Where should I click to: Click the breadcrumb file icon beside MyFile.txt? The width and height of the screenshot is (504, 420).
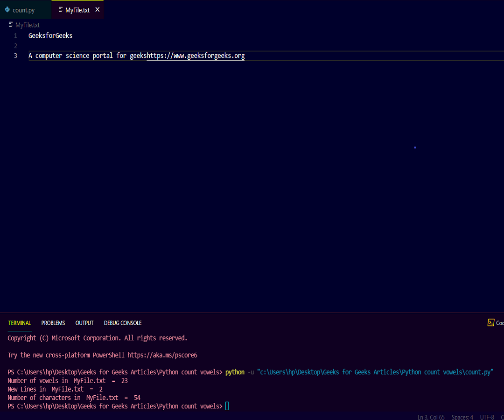pos(11,24)
